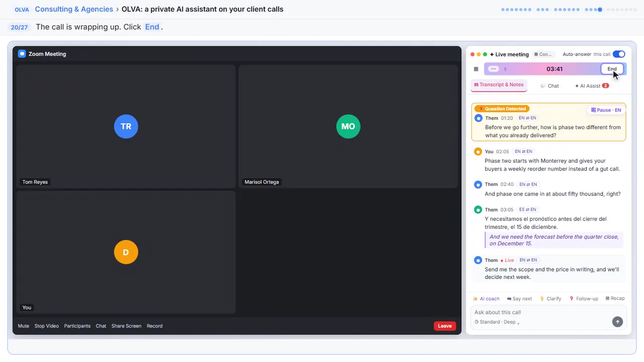644x362 pixels.
Task: Open Participants in Zoom Meeting toolbar
Action: [x=77, y=326]
